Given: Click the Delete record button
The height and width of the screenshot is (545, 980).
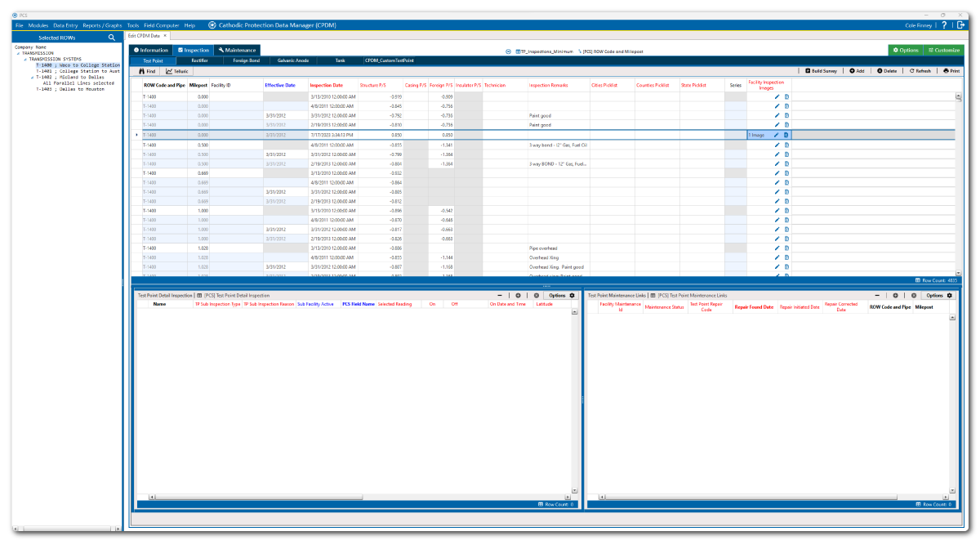Looking at the screenshot, I should pyautogui.click(x=887, y=71).
